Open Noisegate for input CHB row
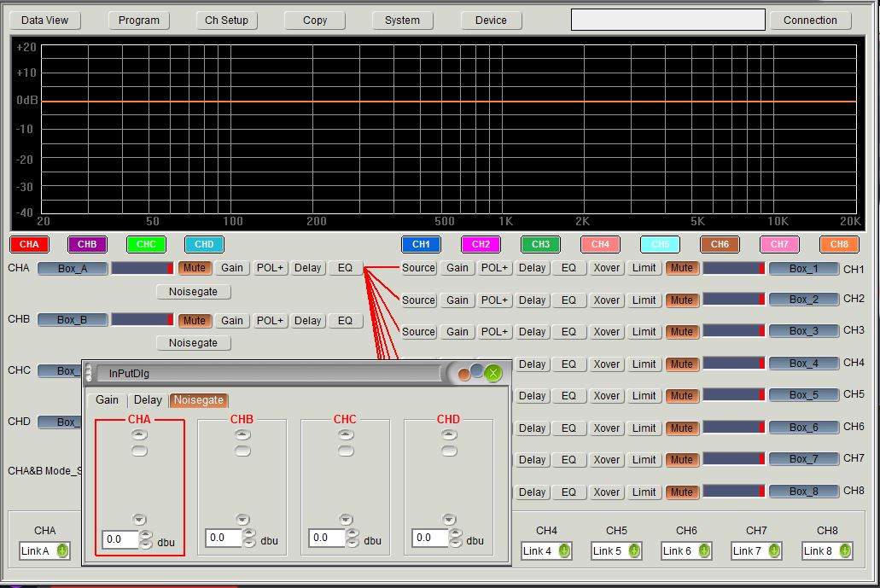Viewport: 880px width, 588px height. tap(193, 343)
